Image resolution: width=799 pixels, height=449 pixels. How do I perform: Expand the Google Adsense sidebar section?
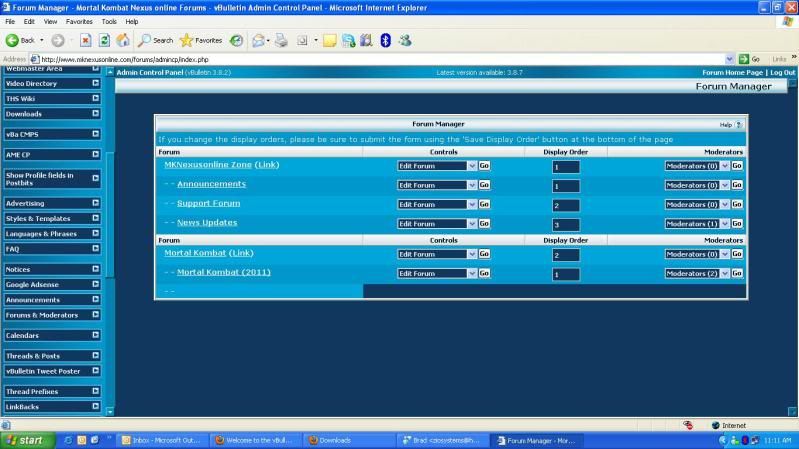[96, 284]
